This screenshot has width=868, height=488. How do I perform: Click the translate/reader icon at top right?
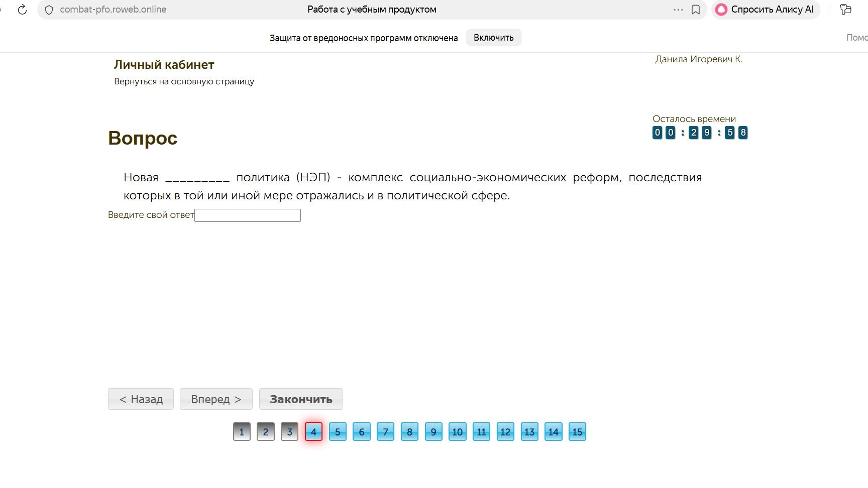click(x=846, y=10)
